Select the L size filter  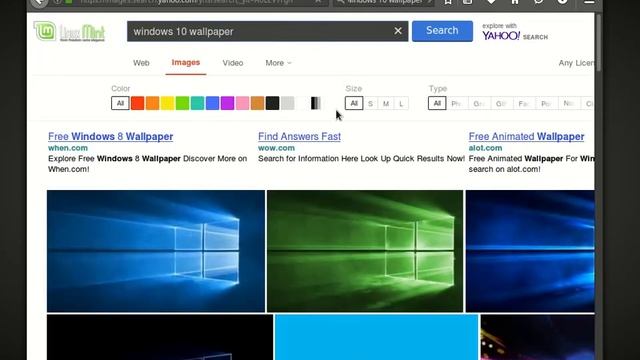point(401,104)
